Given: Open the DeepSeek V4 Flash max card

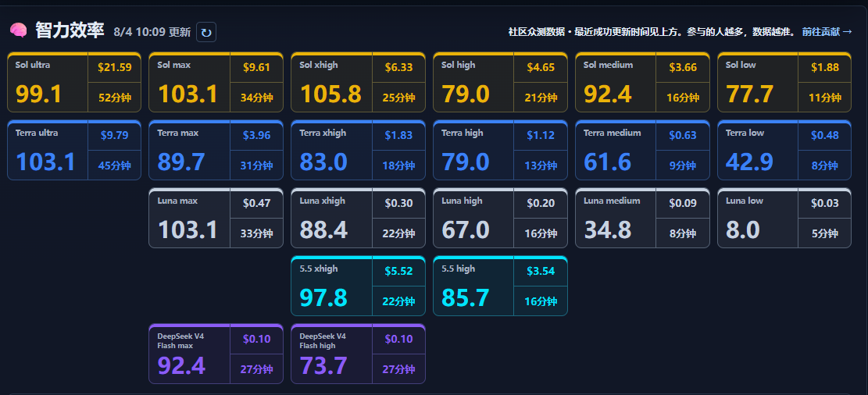Looking at the screenshot, I should (x=216, y=354).
